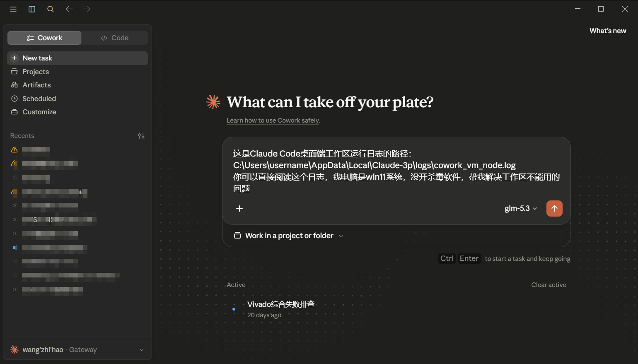The image size is (638, 364).
Task: Switch to the Cowork tab
Action: click(44, 38)
